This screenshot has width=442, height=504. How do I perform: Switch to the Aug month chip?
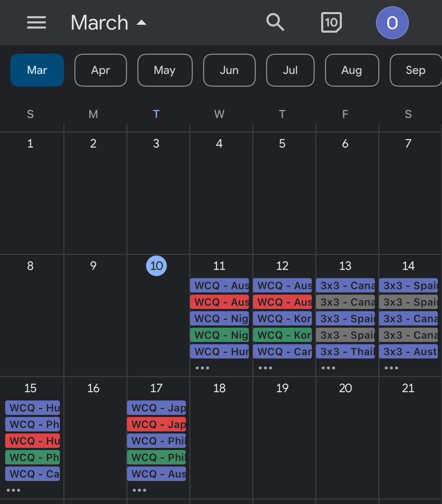pos(352,70)
